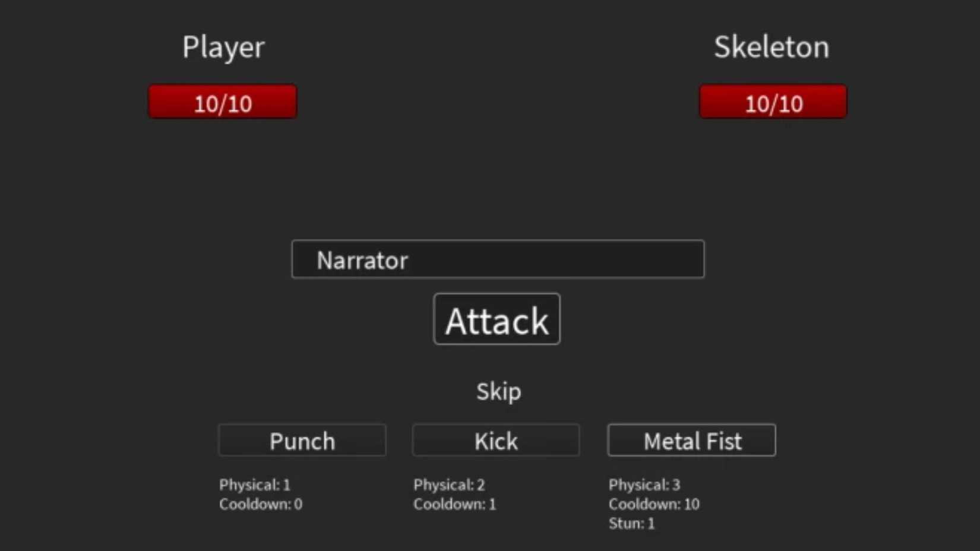The width and height of the screenshot is (980, 551).
Task: Click the Narrator dialog box
Action: click(x=498, y=259)
